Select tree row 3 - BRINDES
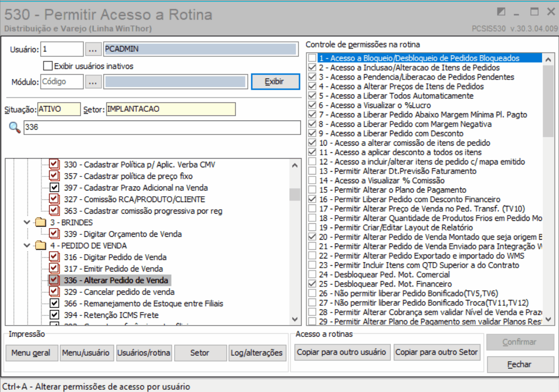 click(x=71, y=223)
